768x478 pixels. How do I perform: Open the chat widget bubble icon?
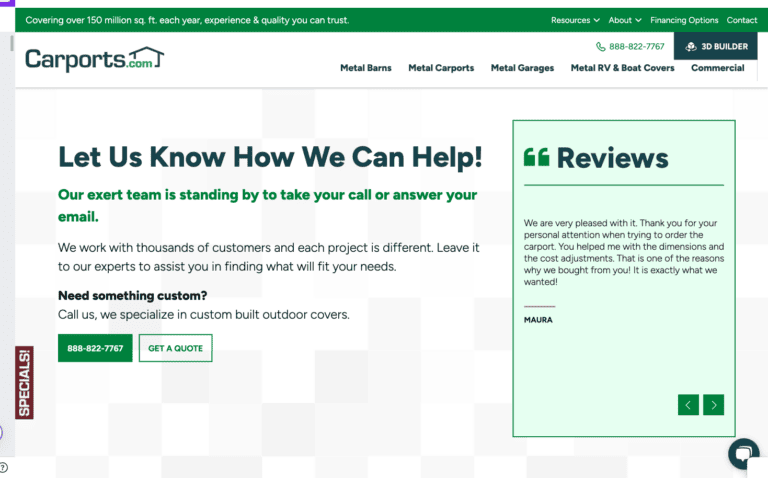pos(744,453)
